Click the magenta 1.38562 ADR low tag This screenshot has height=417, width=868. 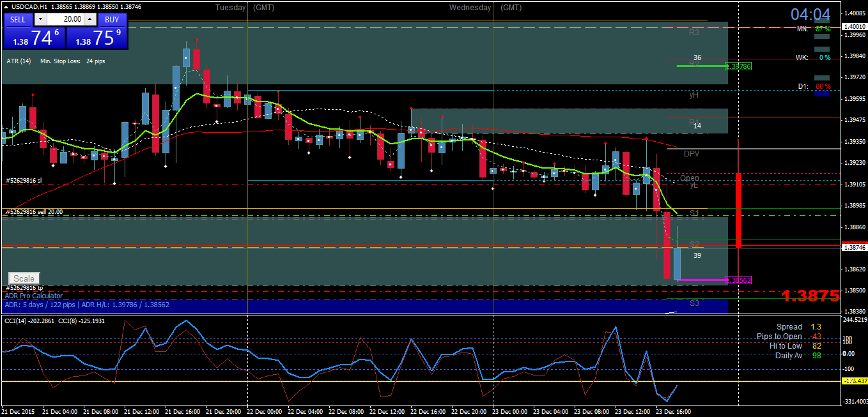[738, 280]
